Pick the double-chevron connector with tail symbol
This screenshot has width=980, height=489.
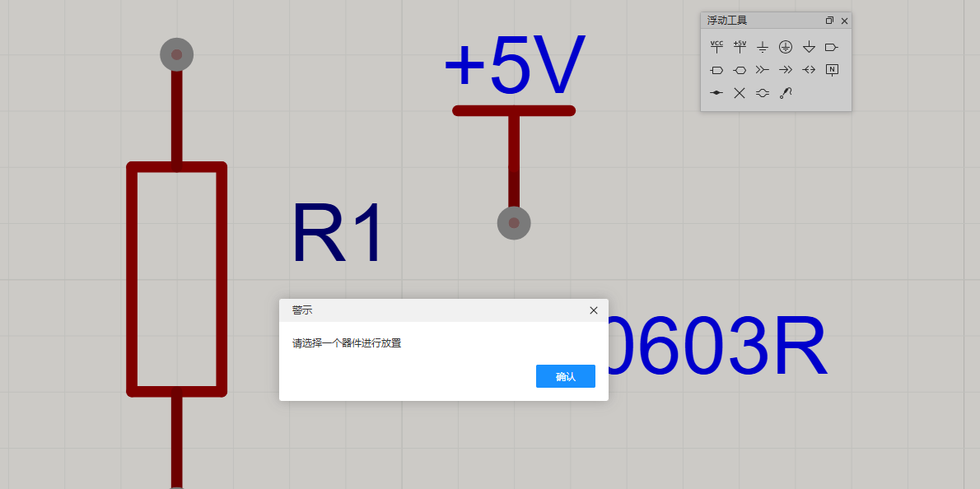[x=763, y=70]
